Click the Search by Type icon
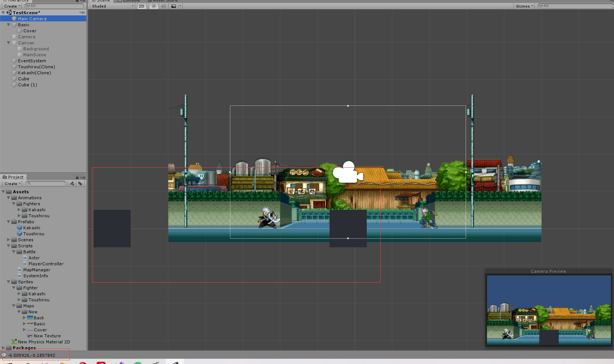The width and height of the screenshot is (614, 364). 72,184
